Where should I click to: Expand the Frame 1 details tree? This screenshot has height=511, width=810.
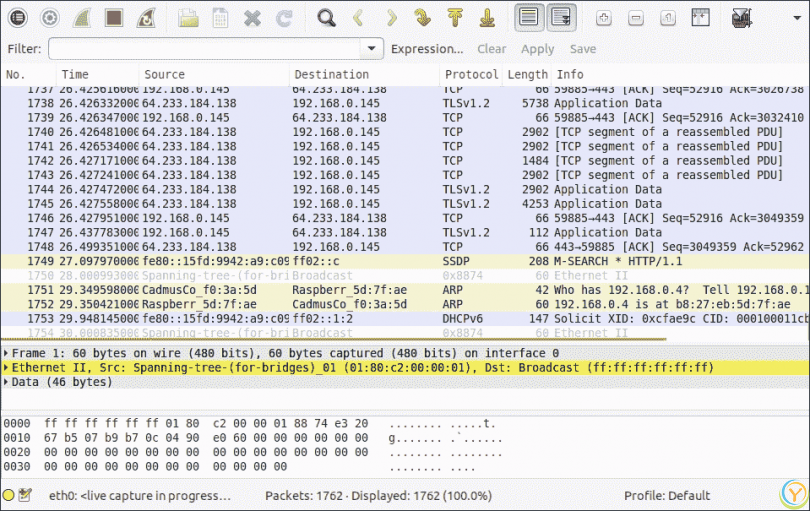(7, 353)
